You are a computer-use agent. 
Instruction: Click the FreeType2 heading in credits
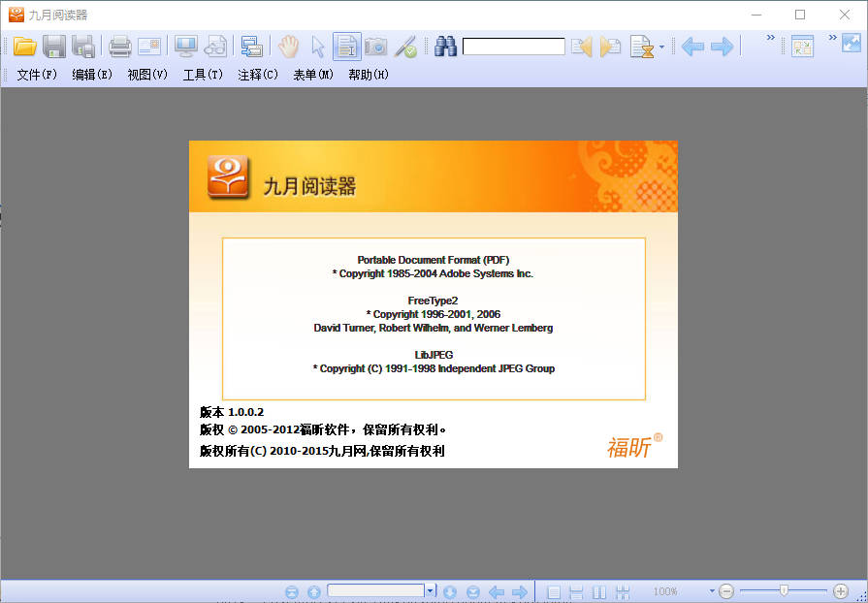point(433,301)
